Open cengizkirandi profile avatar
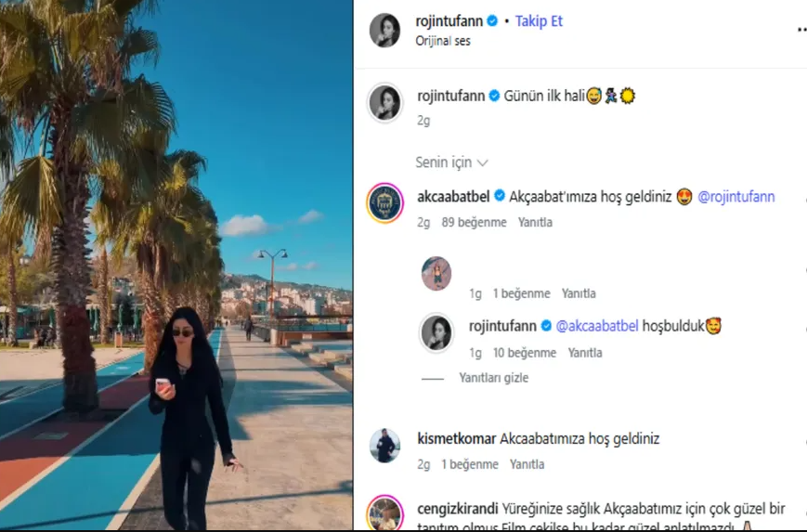Viewport: 807px width, 532px height. click(x=385, y=513)
